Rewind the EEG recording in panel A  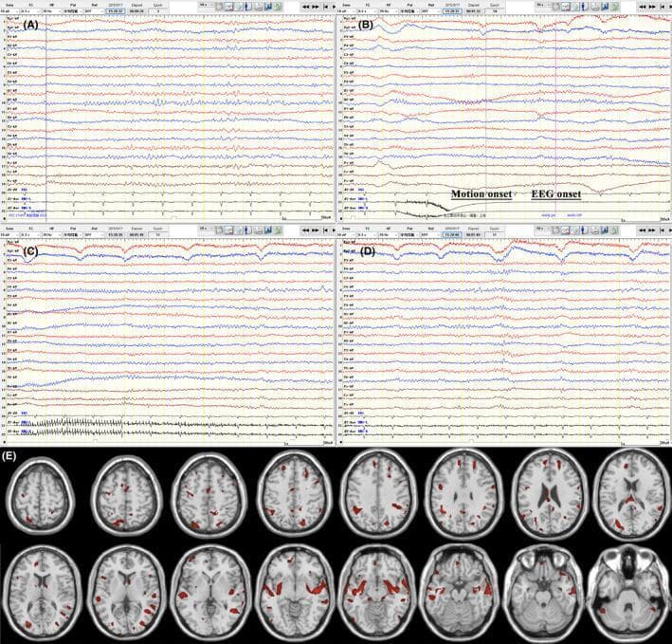306,7
